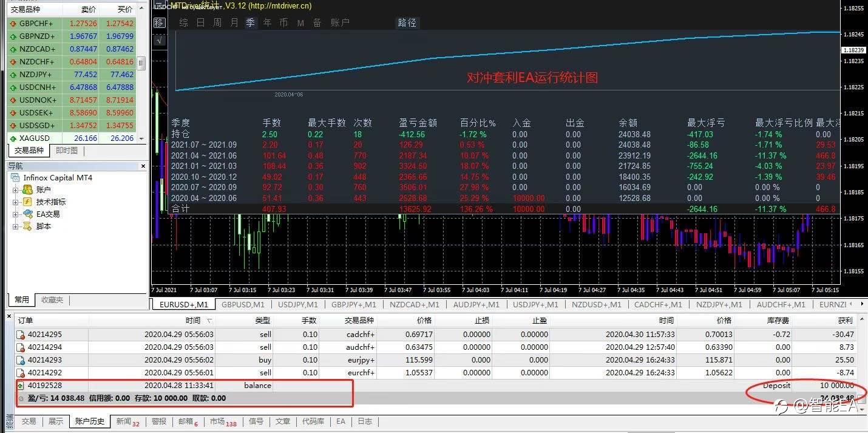Click the GBPNZD+ up-arrow icon
The height and width of the screenshot is (433, 868).
pyautogui.click(x=13, y=36)
